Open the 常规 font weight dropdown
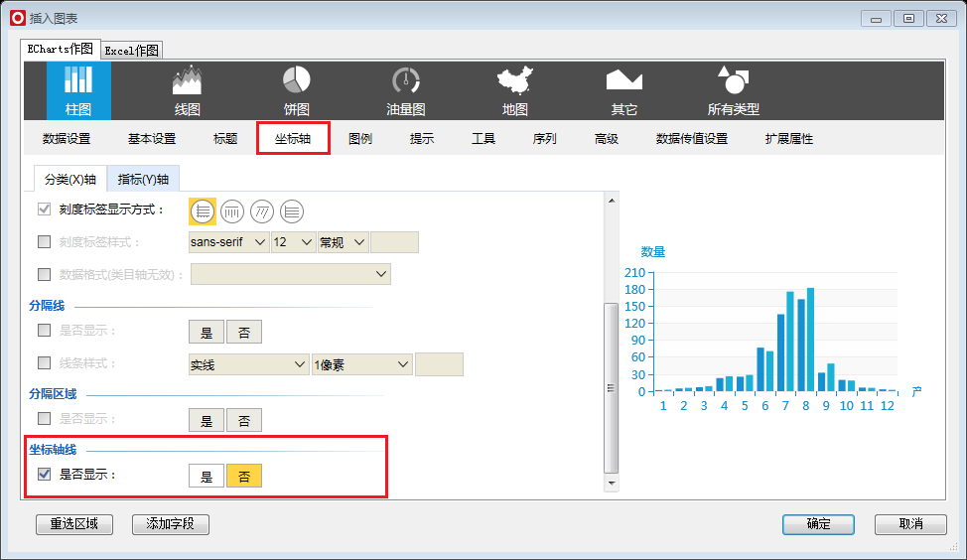 [343, 242]
